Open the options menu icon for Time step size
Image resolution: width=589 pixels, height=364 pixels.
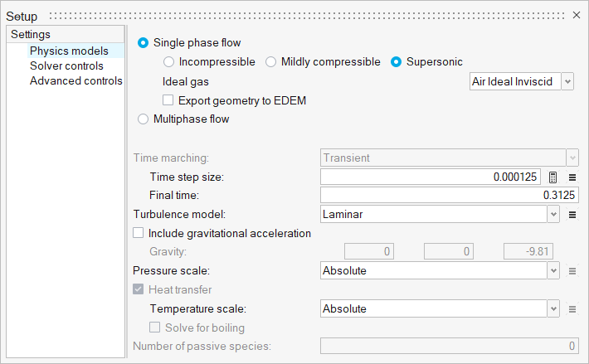pyautogui.click(x=572, y=177)
